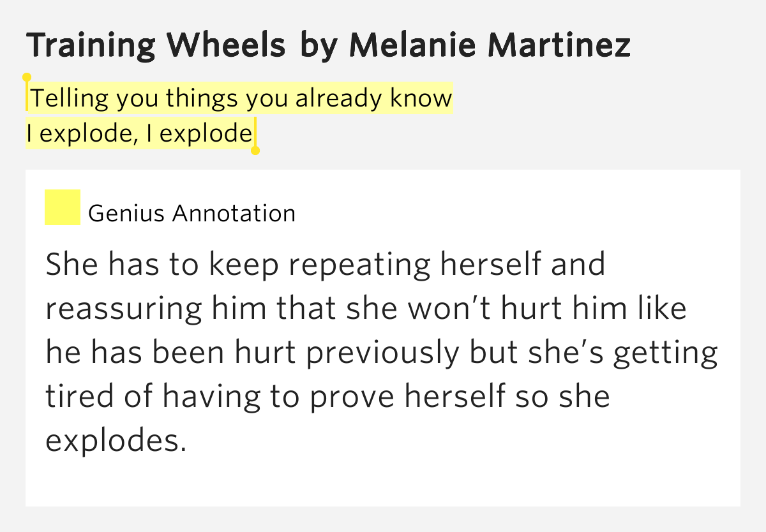Viewport: 766px width, 532px height.
Task: Click the bottom yellow selection handle
Action: point(255,151)
